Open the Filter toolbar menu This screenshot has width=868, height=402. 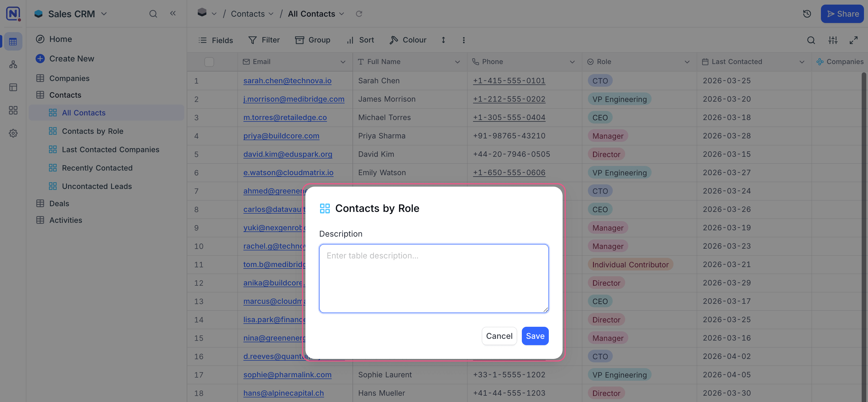(x=264, y=40)
